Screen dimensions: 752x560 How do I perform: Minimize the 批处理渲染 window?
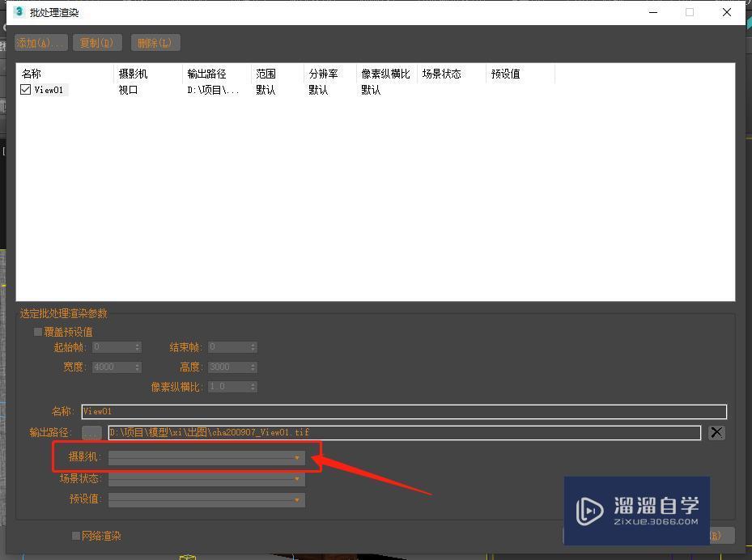click(652, 12)
